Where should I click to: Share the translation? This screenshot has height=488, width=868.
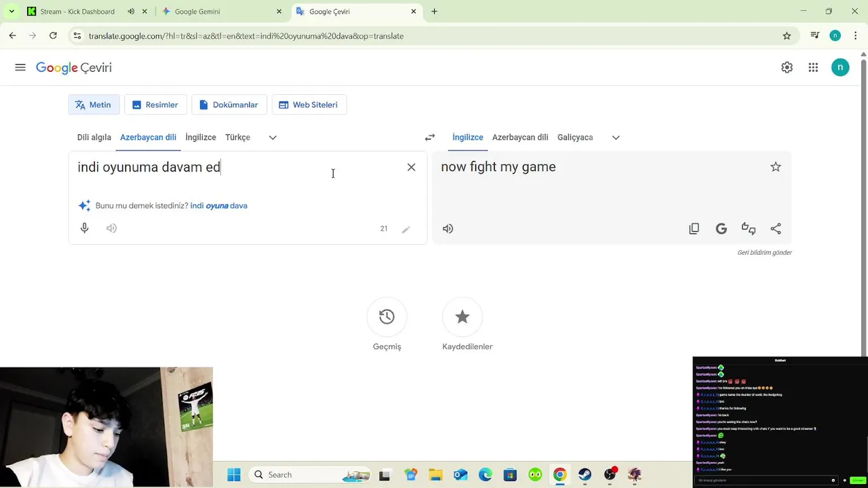[776, 229]
